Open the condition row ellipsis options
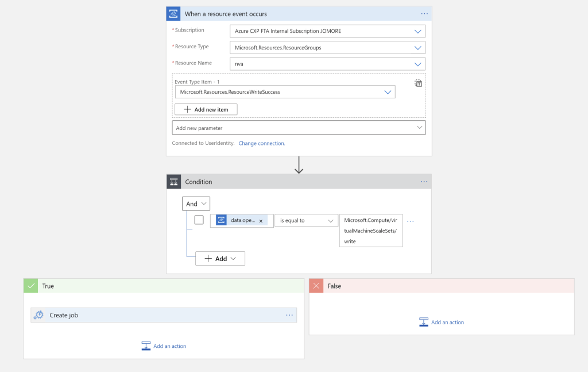The height and width of the screenshot is (372, 588). click(x=411, y=221)
